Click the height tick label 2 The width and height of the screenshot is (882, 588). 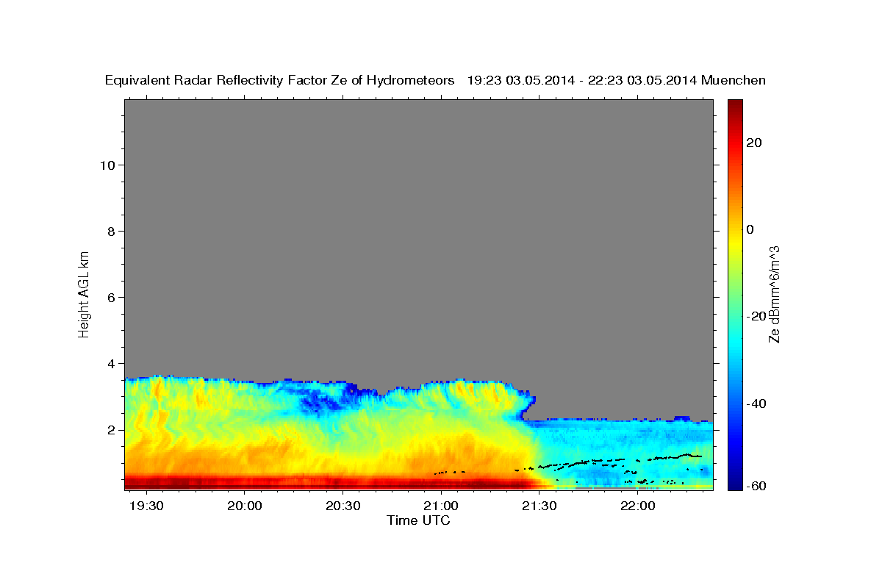112,429
